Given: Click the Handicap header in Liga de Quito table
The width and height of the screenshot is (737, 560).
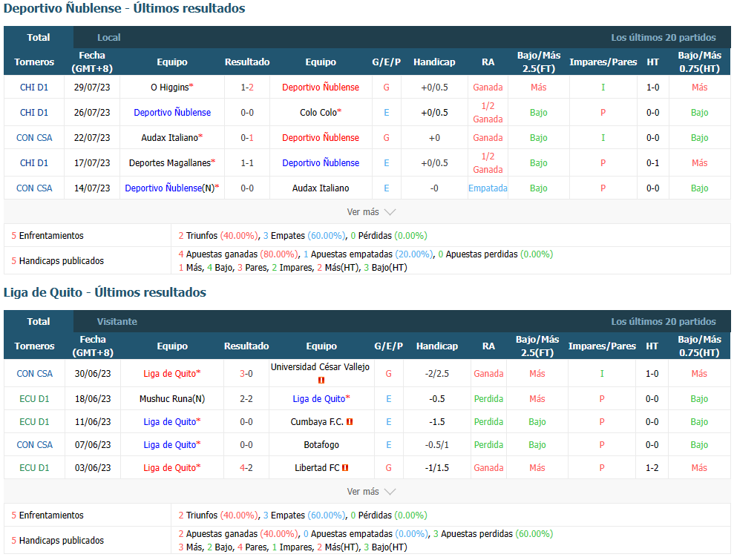Looking at the screenshot, I should coord(437,346).
